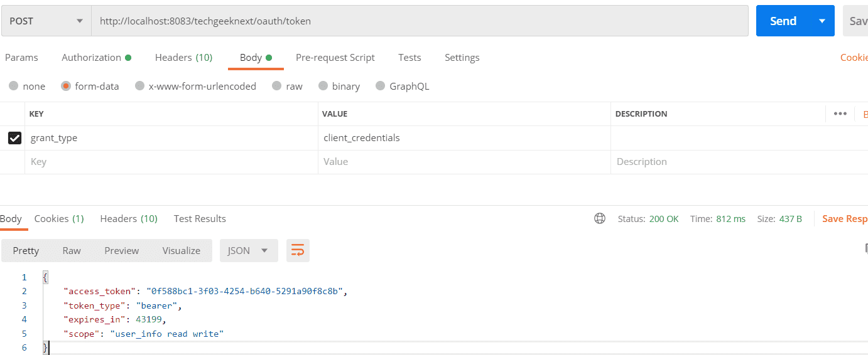Click the wrap lines icon in response toolbar
Viewport: 868px width, 355px height.
pyautogui.click(x=298, y=250)
